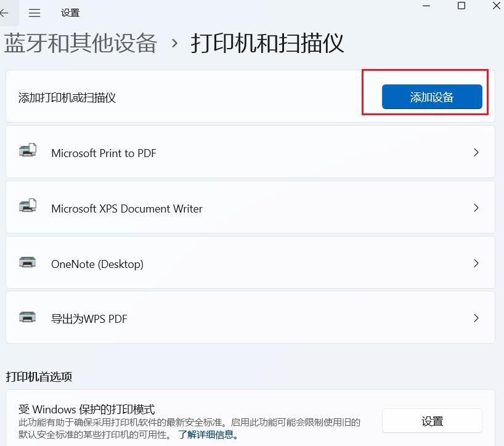Image resolution: width=504 pixels, height=446 pixels.
Task: Go back using the back arrow
Action: pos(5,13)
